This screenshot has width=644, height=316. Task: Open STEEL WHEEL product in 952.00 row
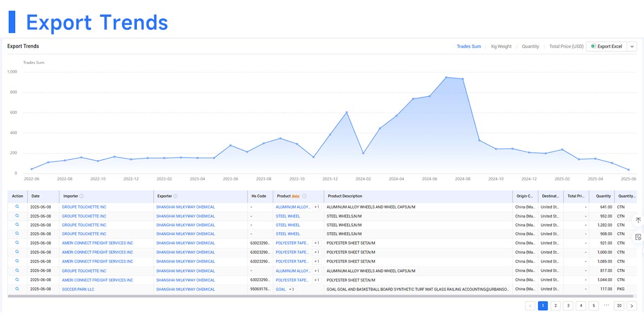[287, 216]
